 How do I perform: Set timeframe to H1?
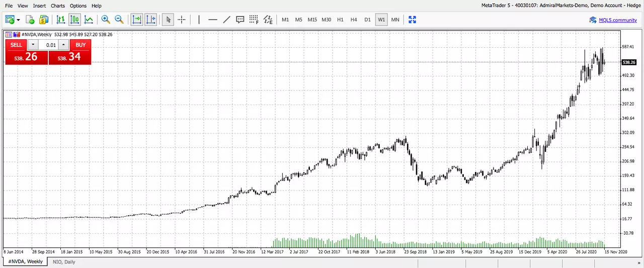click(x=340, y=20)
